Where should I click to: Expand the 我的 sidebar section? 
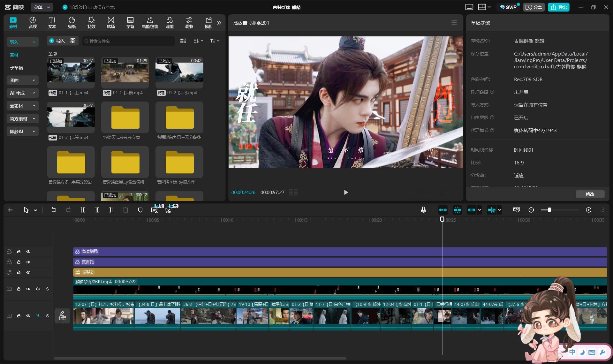tap(22, 80)
